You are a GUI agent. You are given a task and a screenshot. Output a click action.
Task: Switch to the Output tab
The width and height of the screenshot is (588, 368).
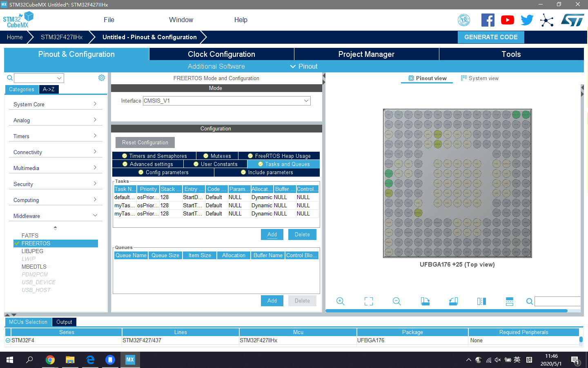point(64,322)
